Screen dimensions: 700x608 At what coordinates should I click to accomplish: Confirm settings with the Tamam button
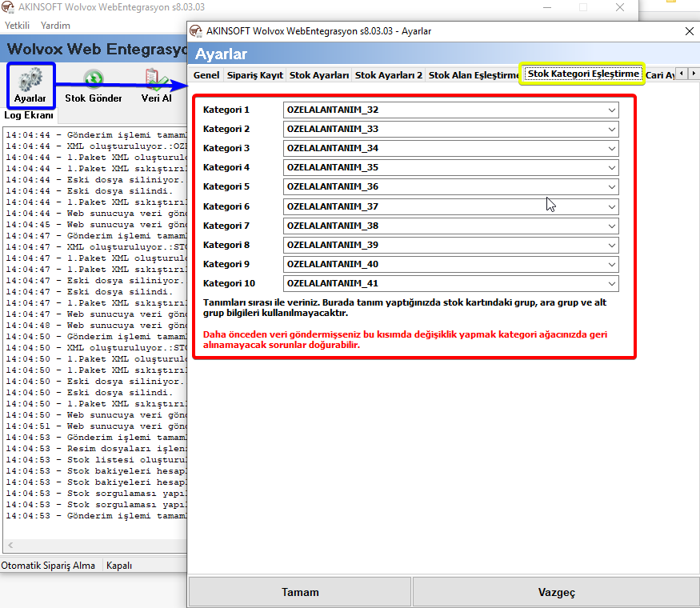click(x=300, y=592)
